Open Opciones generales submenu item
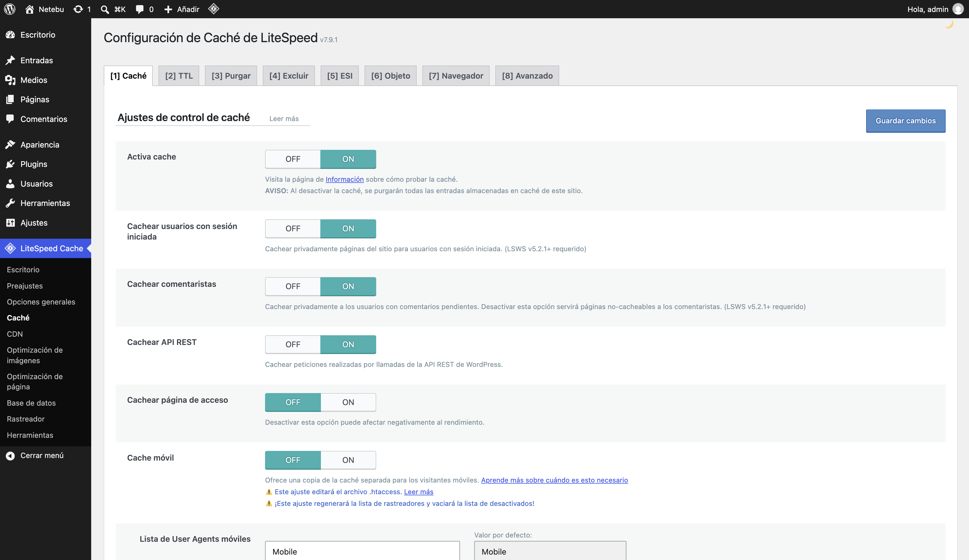969x560 pixels. tap(41, 302)
